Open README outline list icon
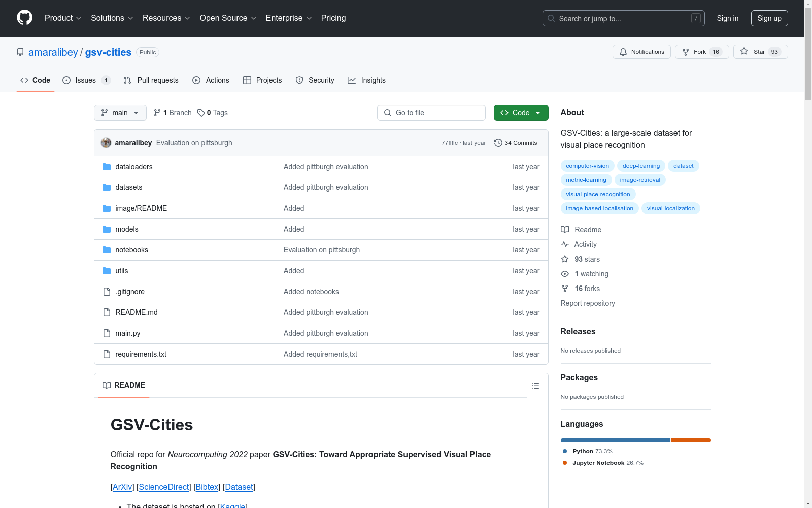812x508 pixels. (535, 386)
